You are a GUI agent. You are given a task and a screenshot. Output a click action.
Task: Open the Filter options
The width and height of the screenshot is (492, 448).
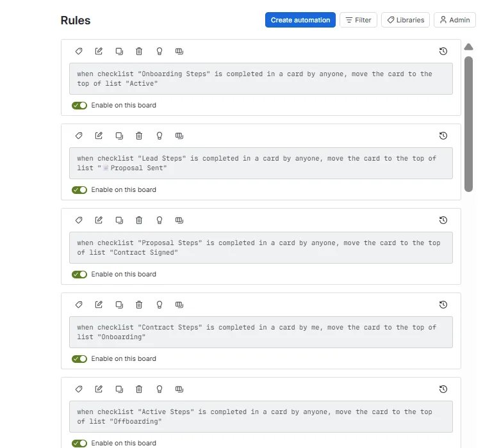point(358,20)
